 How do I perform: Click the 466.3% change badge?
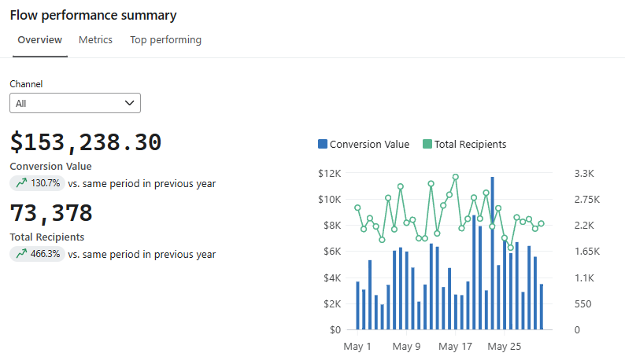pos(38,254)
